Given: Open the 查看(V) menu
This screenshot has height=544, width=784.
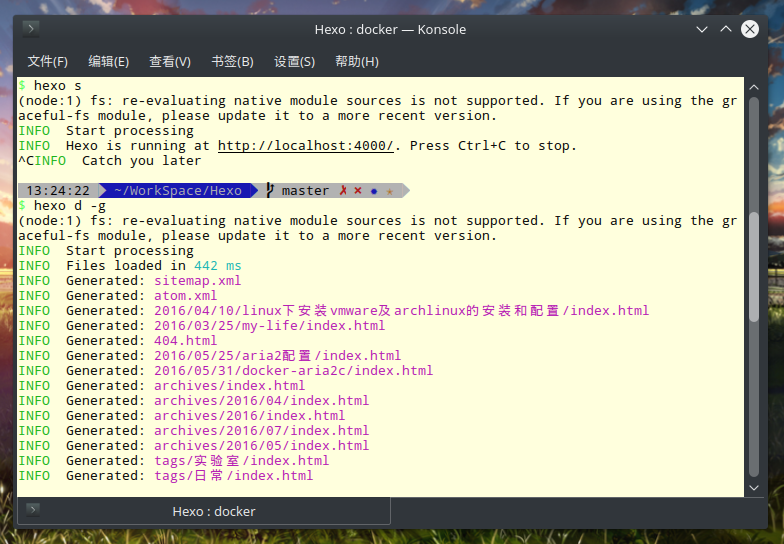Looking at the screenshot, I should pyautogui.click(x=170, y=62).
